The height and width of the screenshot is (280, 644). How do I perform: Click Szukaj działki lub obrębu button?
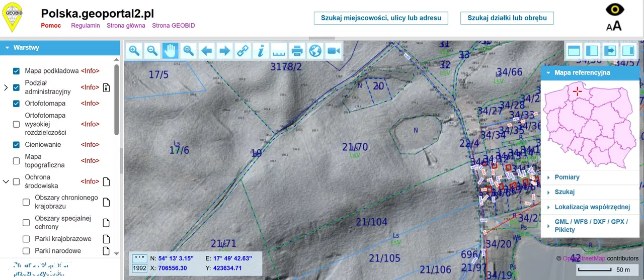coord(507,18)
